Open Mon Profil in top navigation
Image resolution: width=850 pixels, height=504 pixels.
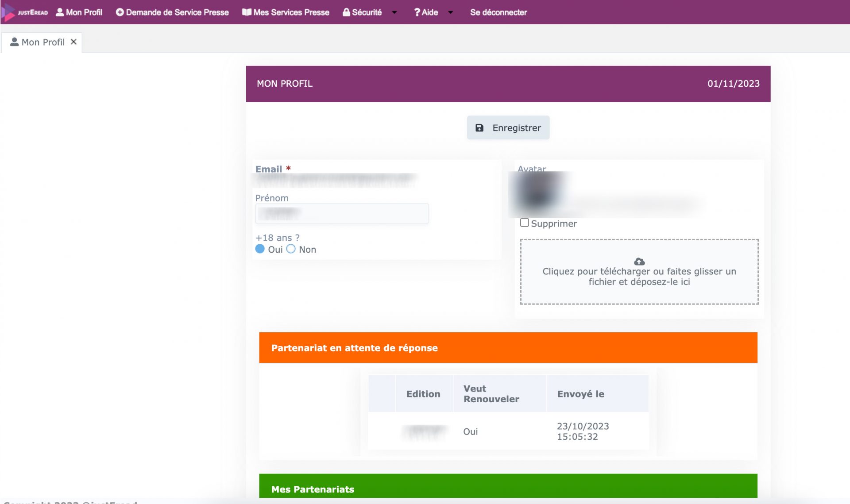pos(79,12)
